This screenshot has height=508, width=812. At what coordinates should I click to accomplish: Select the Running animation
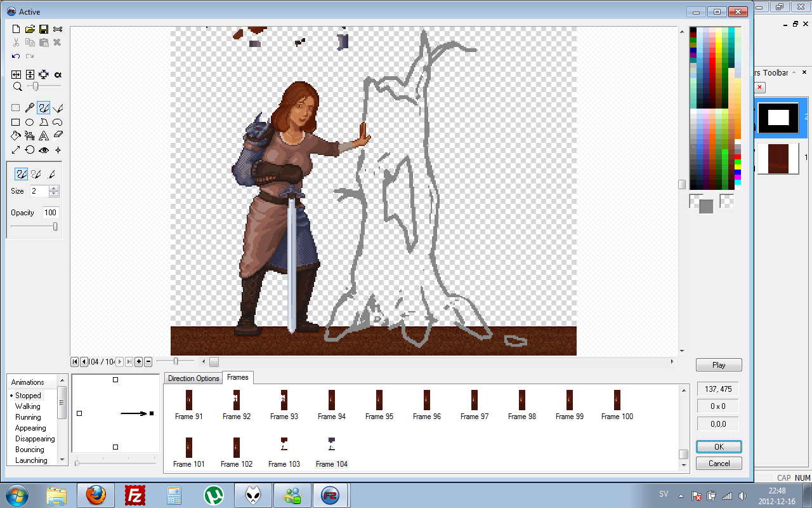point(29,417)
